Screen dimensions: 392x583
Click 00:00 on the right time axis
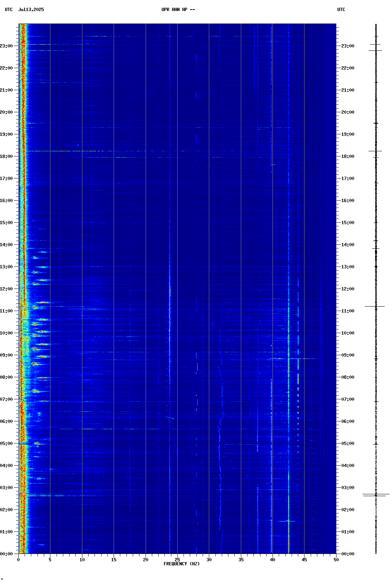click(x=348, y=554)
